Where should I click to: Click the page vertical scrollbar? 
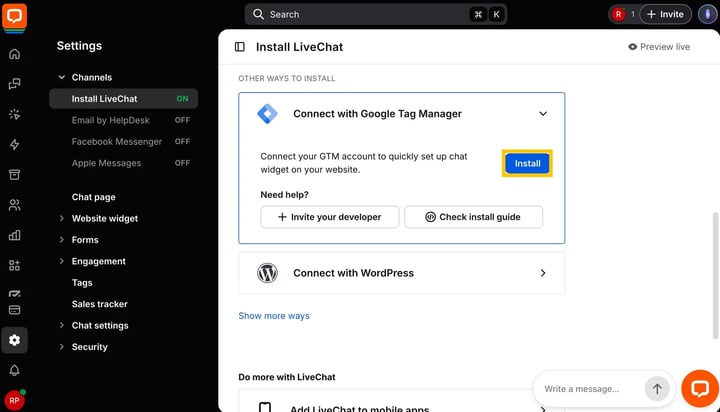pos(715,276)
